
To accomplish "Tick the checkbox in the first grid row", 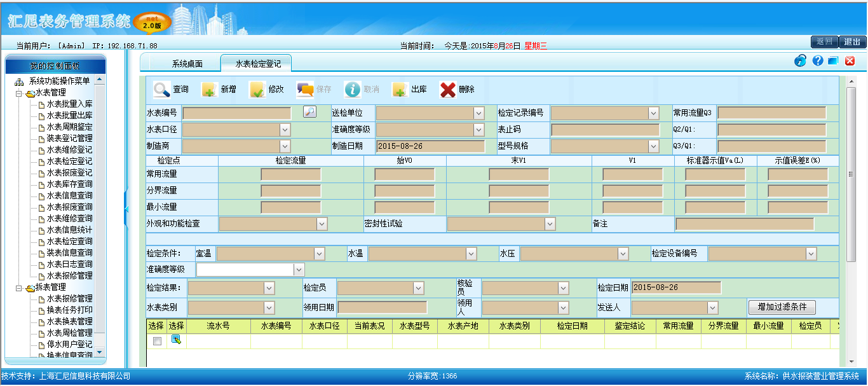I will pos(157,341).
